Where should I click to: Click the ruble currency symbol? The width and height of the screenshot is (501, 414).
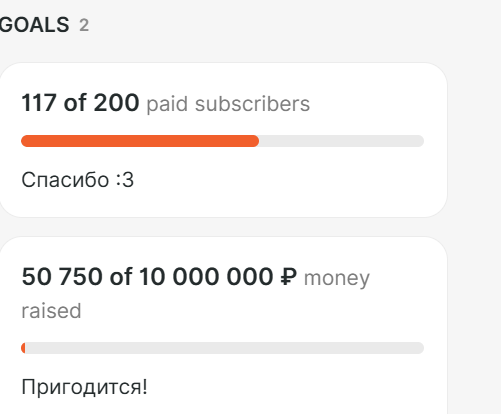click(x=288, y=277)
